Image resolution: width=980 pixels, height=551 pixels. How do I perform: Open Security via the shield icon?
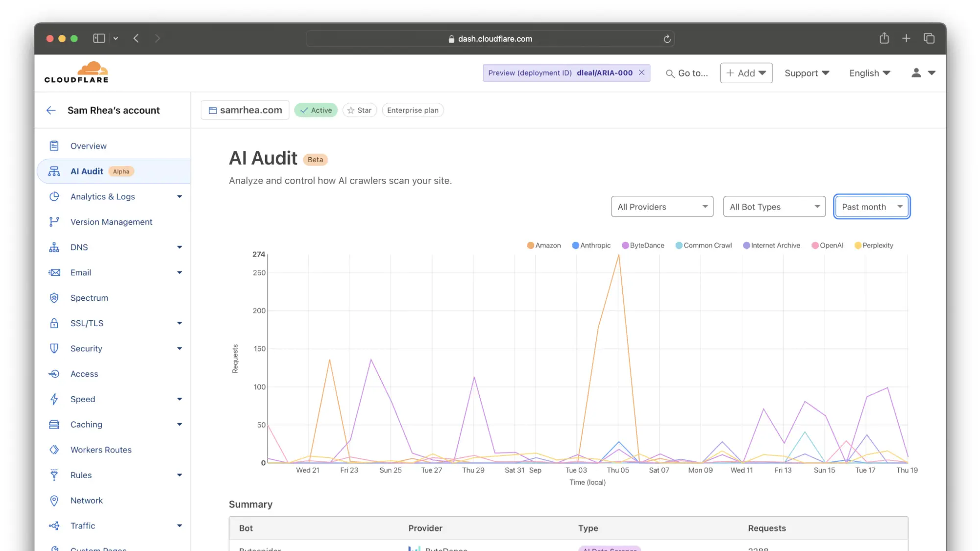pos(54,348)
